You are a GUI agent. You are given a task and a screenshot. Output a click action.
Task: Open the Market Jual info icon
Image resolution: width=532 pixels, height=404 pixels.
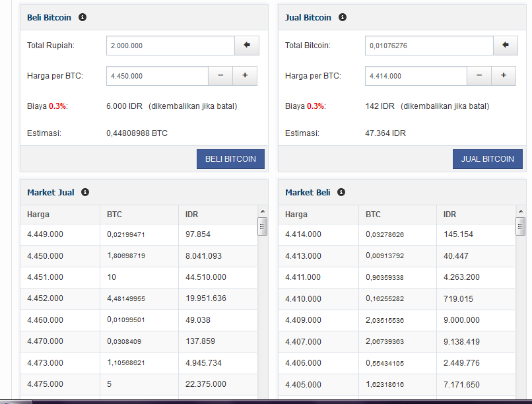85,192
